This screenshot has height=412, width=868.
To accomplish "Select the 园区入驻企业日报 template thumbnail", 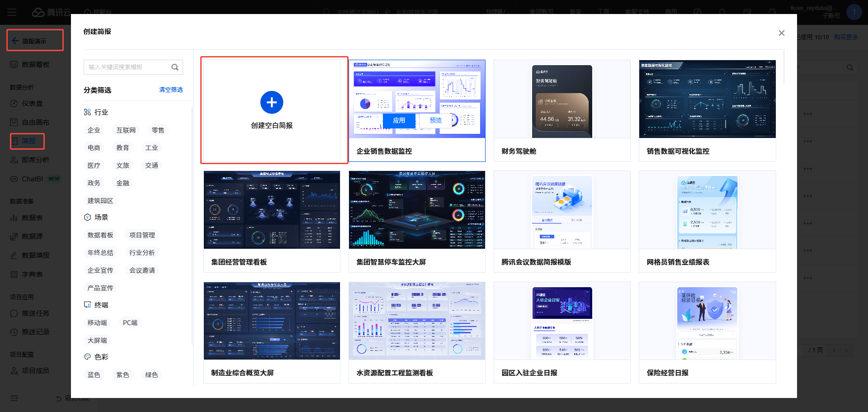I will [562, 321].
